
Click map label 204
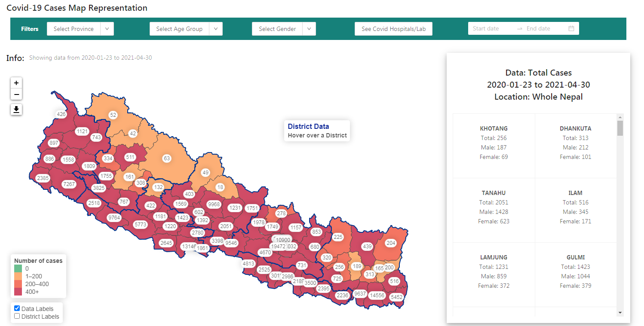click(x=391, y=243)
